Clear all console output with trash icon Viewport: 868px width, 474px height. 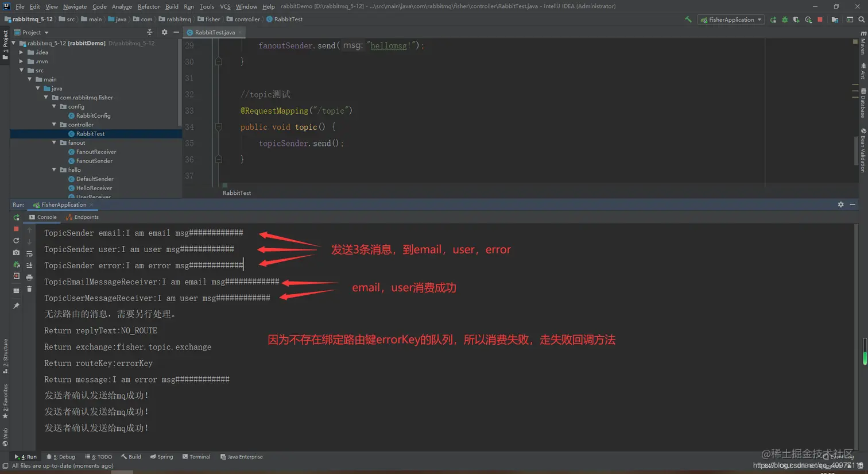click(29, 289)
